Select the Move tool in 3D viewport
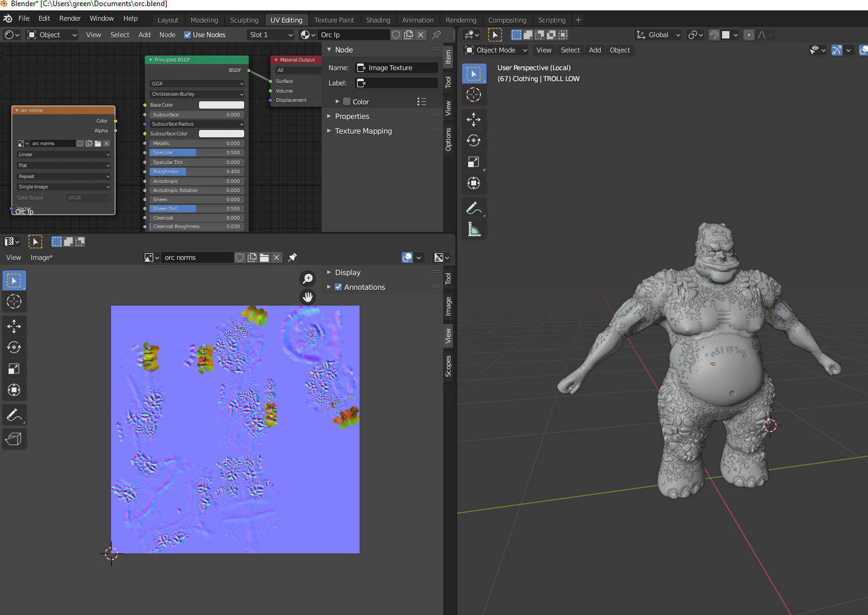The image size is (868, 615). coord(474,119)
